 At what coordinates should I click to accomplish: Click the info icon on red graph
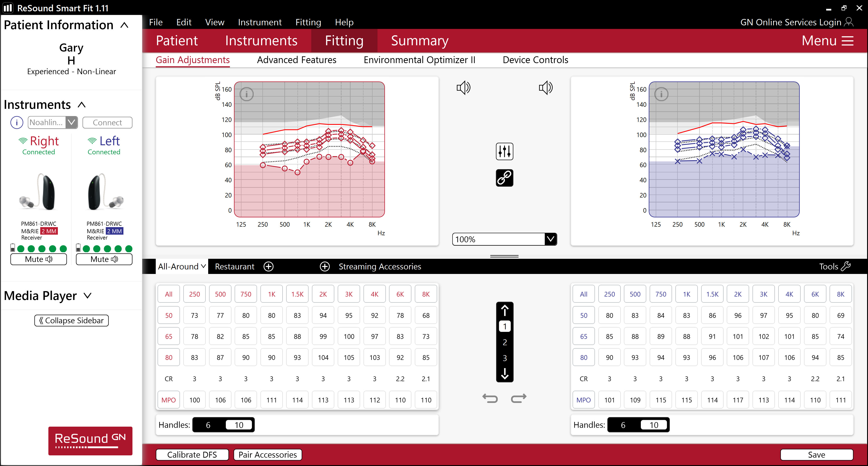tap(246, 94)
